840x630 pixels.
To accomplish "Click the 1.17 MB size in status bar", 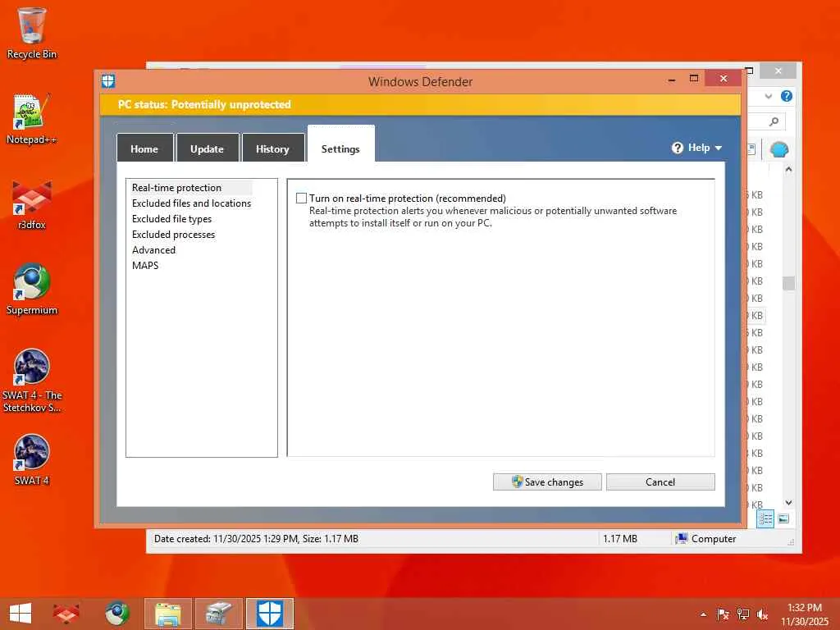I will (x=620, y=538).
